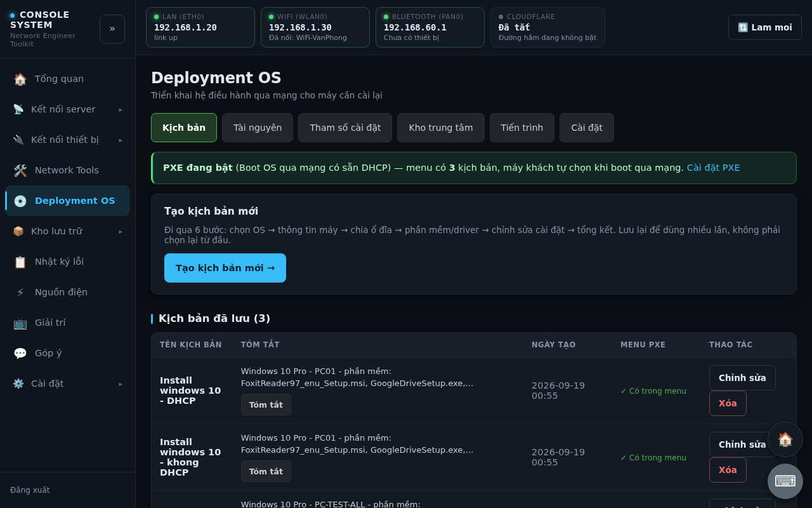The height and width of the screenshot is (508, 812).
Task: Click the Nguồn điện lightning icon
Action: tap(20, 293)
